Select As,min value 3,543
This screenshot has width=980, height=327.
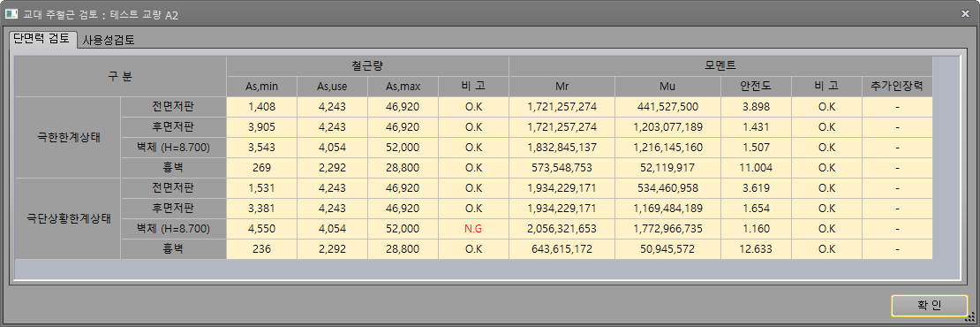[262, 148]
